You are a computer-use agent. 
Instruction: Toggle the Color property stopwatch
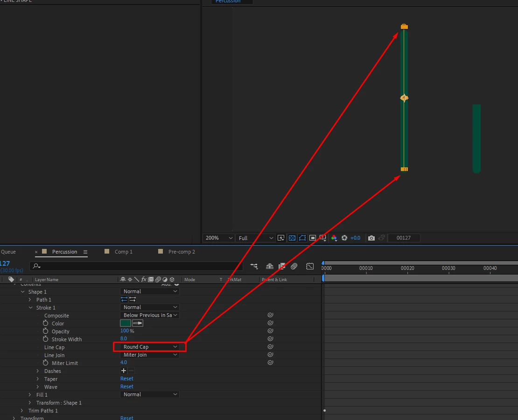[46, 323]
